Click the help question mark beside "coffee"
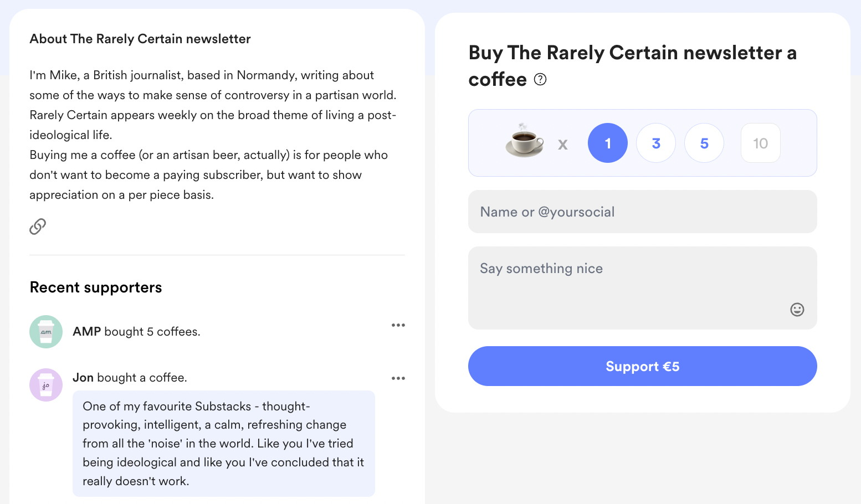861x504 pixels. 540,80
